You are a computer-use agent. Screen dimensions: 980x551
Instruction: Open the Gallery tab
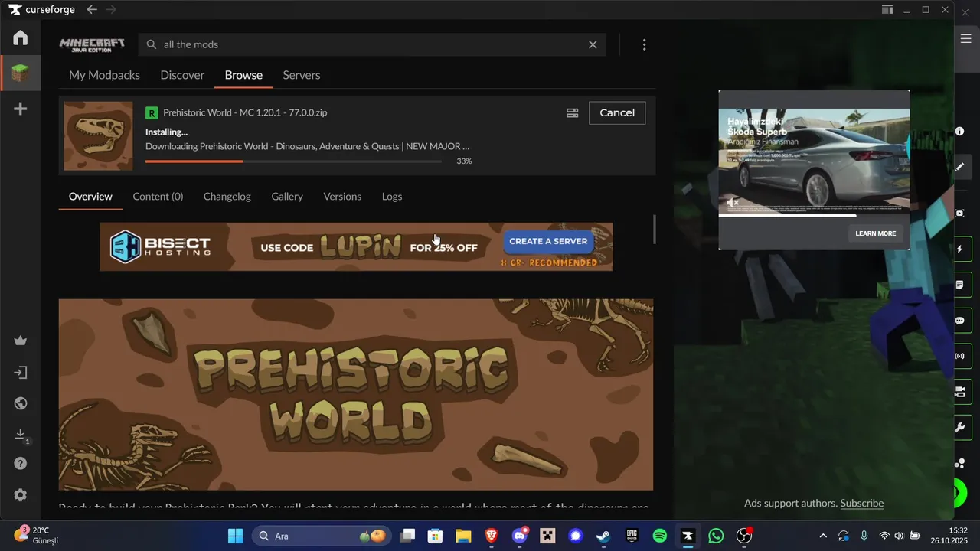coord(287,197)
